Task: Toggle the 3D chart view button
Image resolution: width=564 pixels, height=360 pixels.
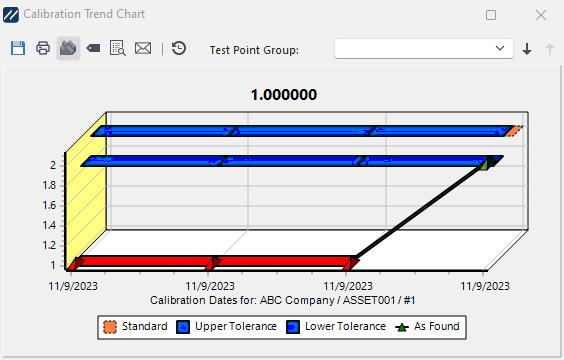Action: pyautogui.click(x=68, y=48)
